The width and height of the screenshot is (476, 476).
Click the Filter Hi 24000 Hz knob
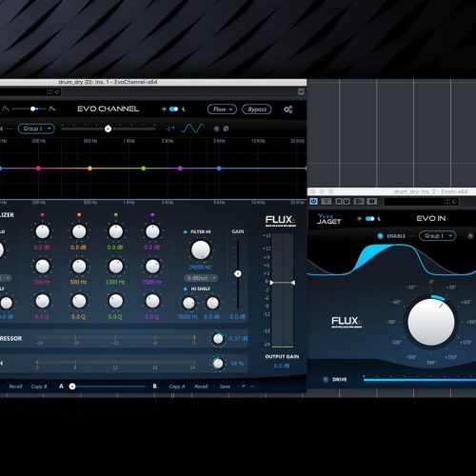201,249
